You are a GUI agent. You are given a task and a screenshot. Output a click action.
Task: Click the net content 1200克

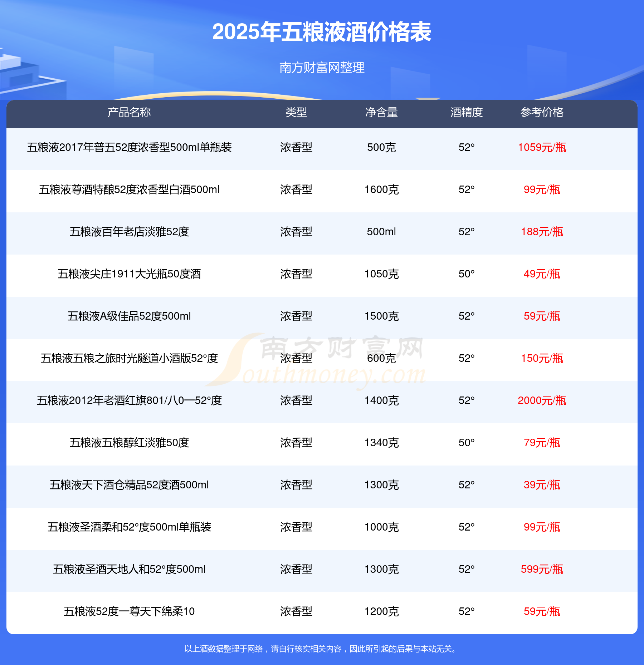coord(381,611)
